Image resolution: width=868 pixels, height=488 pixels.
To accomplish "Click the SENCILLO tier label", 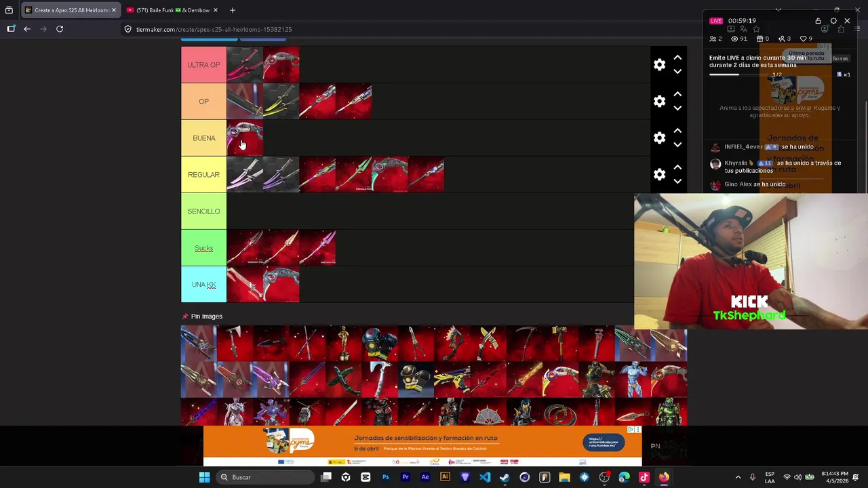I will [203, 211].
